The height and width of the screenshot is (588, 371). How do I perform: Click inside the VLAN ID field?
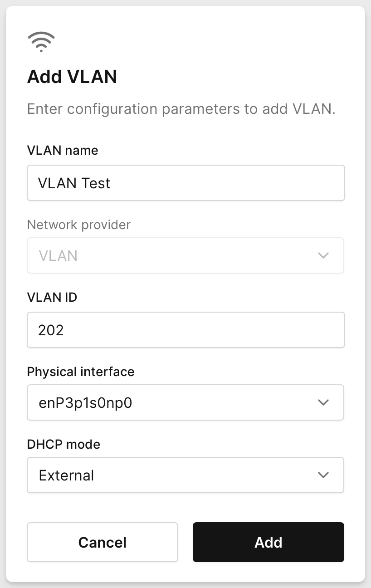pos(186,330)
